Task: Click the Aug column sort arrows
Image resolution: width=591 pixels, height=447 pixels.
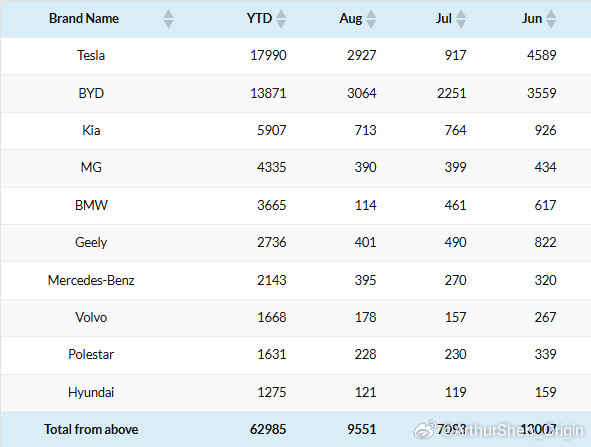Action: 371,19
